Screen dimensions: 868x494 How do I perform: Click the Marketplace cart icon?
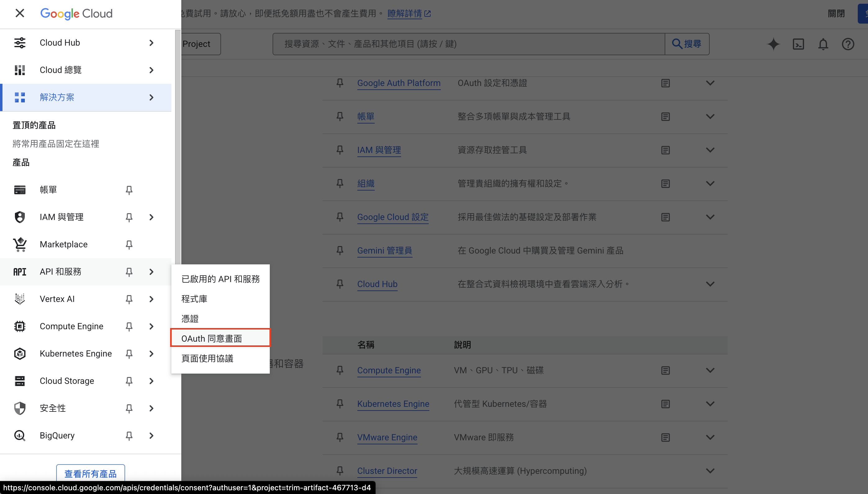[x=20, y=244]
